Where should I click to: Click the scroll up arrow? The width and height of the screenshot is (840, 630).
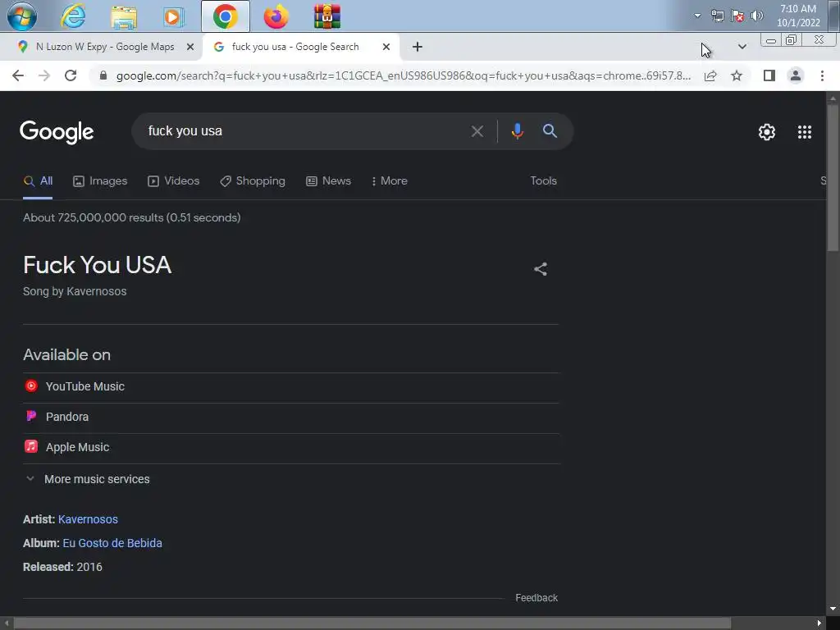click(833, 98)
